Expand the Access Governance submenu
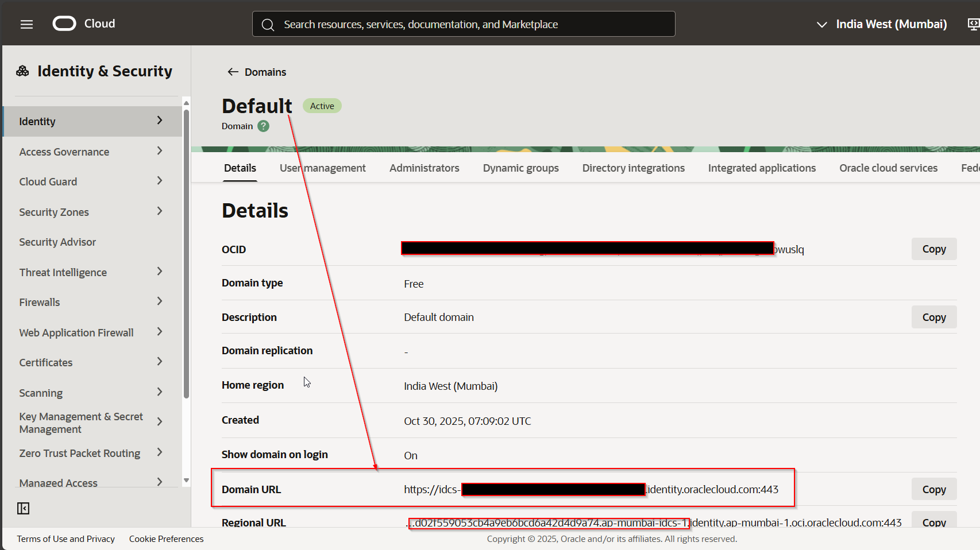 [160, 151]
